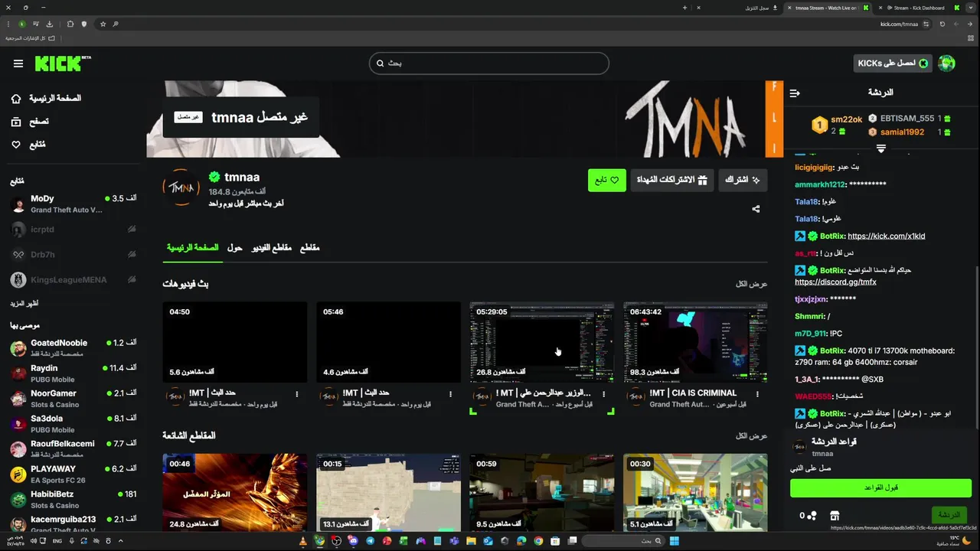Open RaoufBelkacemi recommended channel

point(73,449)
